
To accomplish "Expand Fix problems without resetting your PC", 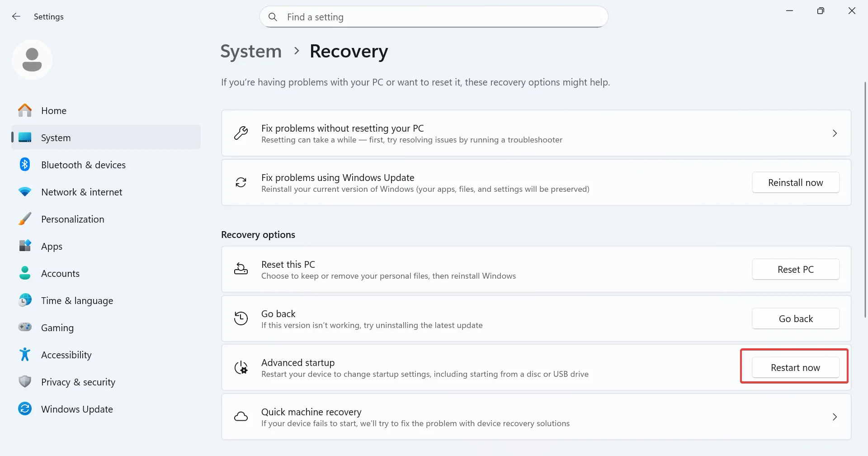I will [x=835, y=133].
